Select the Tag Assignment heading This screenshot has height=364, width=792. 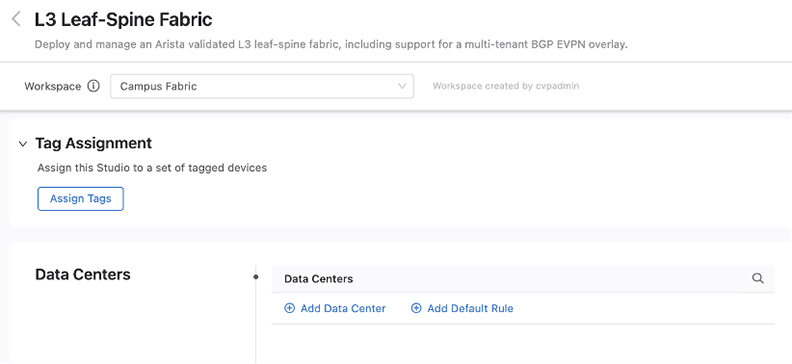[93, 143]
